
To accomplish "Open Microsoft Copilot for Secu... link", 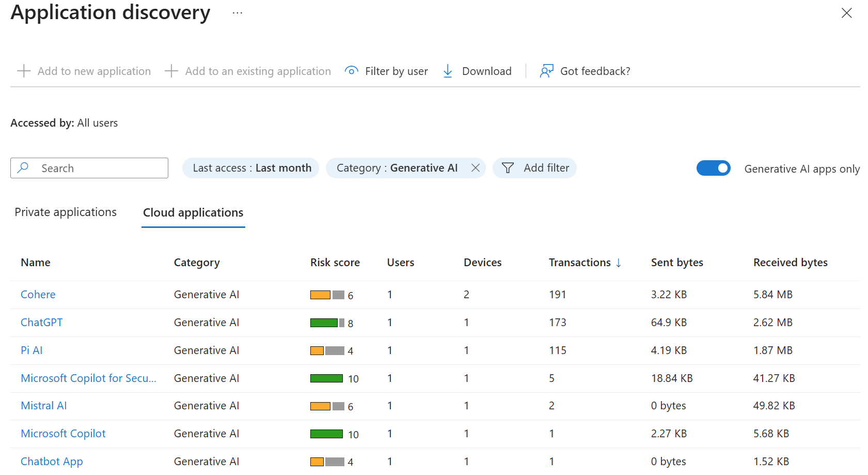I will tap(88, 378).
